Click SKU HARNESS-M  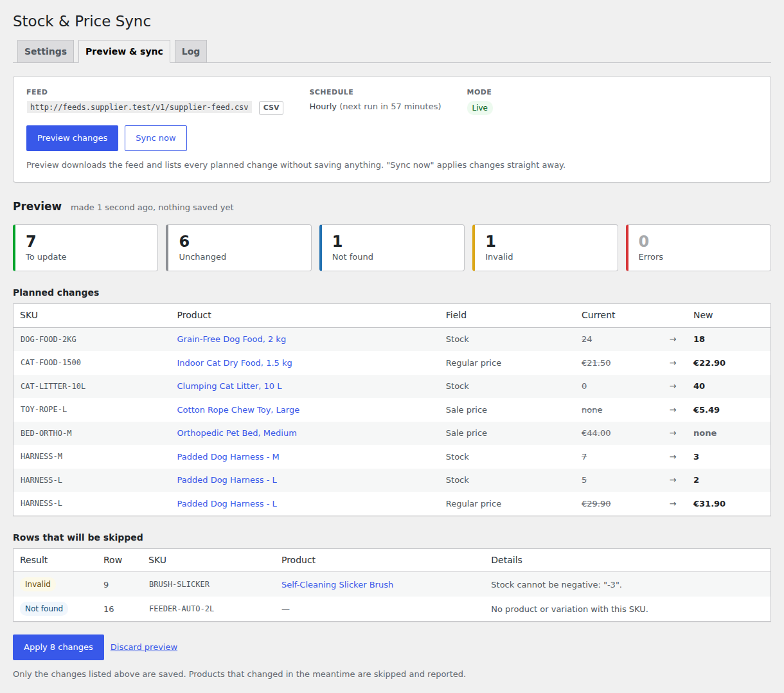click(41, 456)
